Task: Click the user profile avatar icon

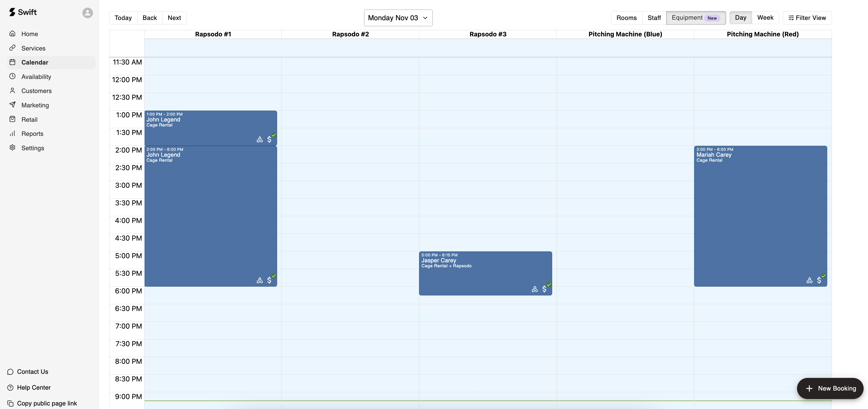Action: (88, 13)
